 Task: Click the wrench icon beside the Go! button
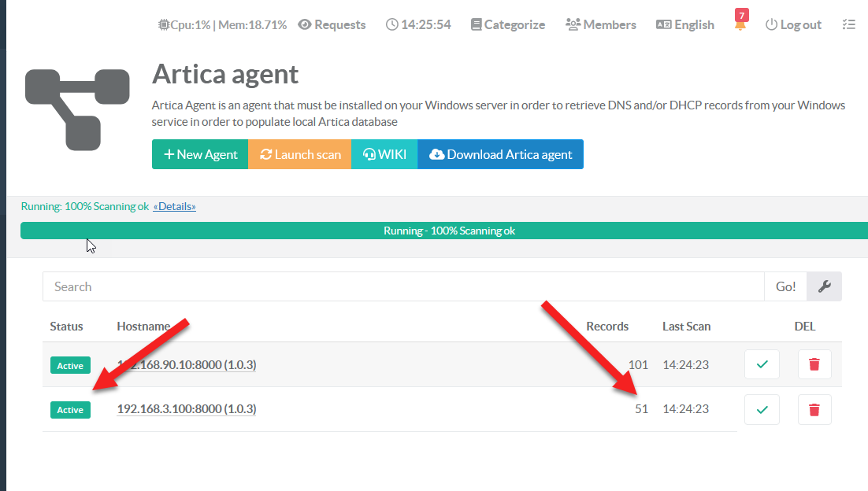(x=825, y=286)
